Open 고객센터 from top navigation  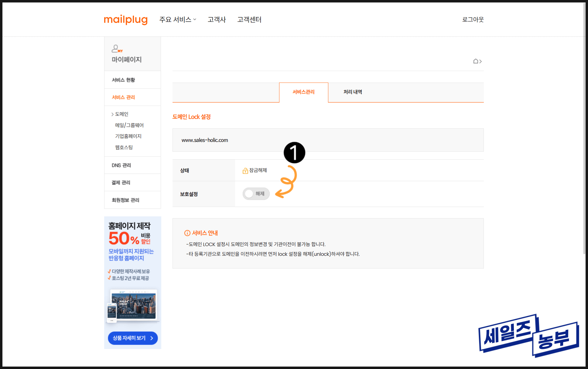pyautogui.click(x=249, y=20)
